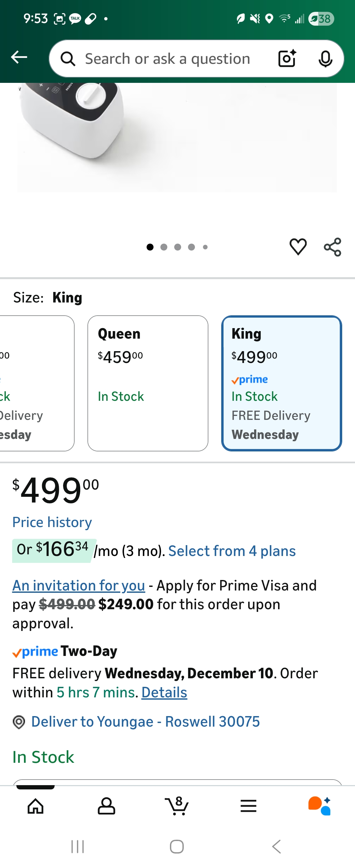The height and width of the screenshot is (868, 355).
Task: Go to Amazon home tab
Action: pyautogui.click(x=36, y=806)
